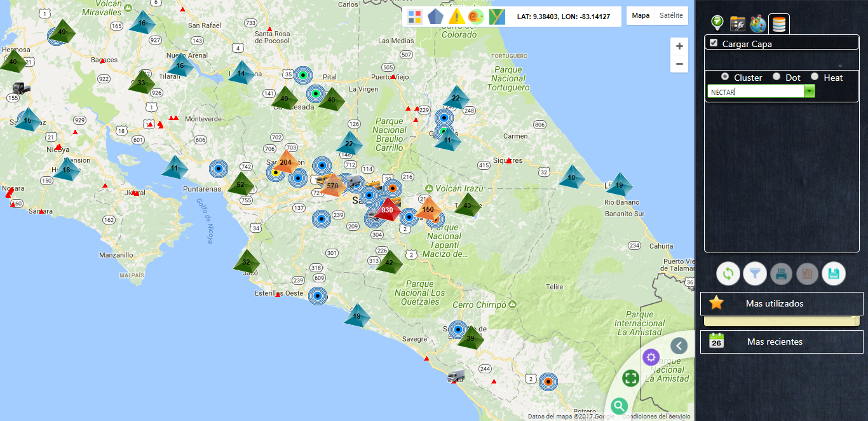868x421 pixels.
Task: Click the green 43 cluster marker
Action: (468, 205)
